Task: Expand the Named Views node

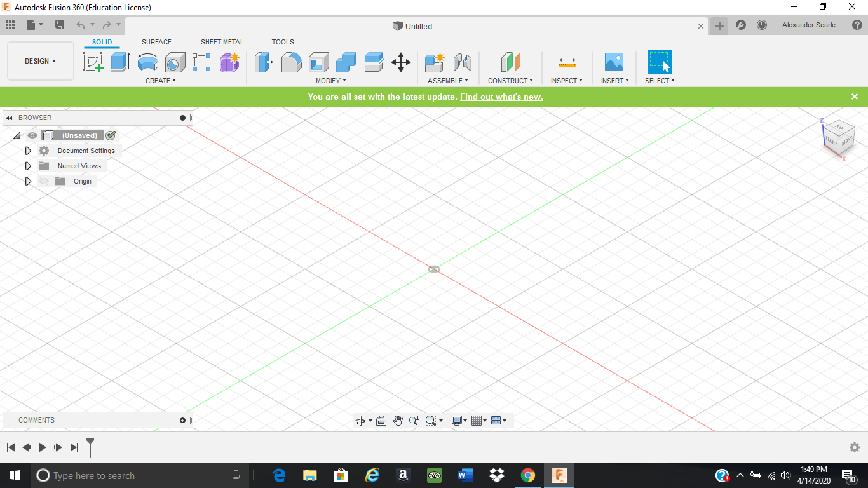Action: pyautogui.click(x=28, y=166)
